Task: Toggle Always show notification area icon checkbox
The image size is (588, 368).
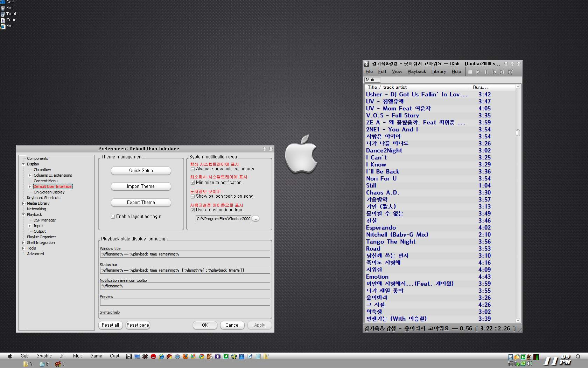Action: click(x=192, y=169)
